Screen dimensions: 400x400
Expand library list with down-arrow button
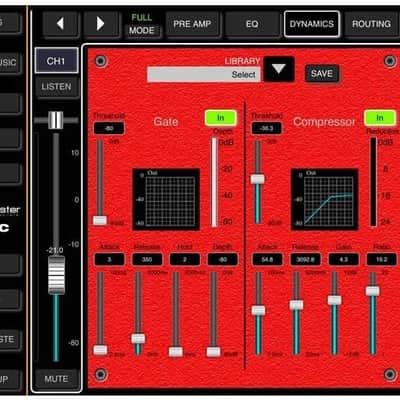tap(279, 69)
